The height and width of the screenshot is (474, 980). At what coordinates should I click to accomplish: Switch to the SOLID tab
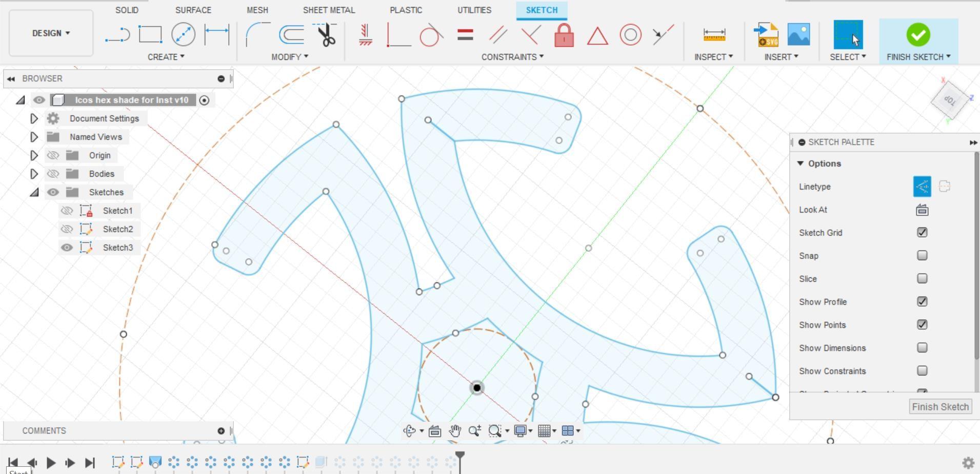tap(127, 10)
